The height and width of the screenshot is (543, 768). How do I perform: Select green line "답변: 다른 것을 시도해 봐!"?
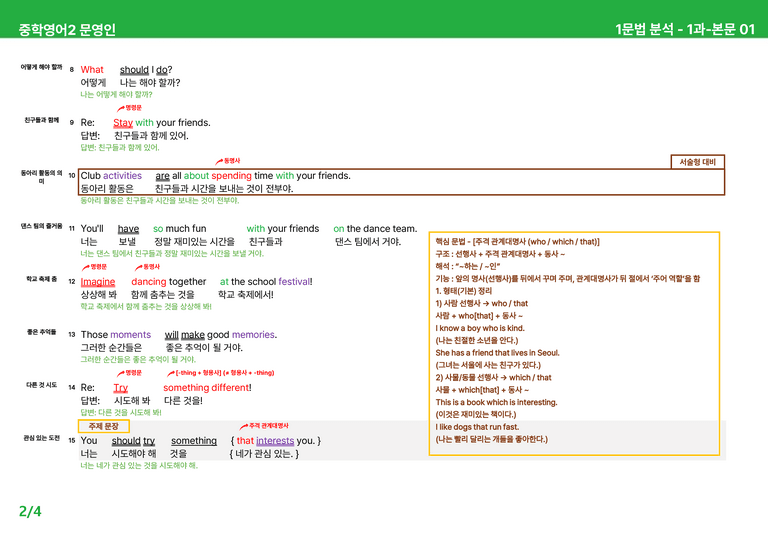[x=121, y=412]
